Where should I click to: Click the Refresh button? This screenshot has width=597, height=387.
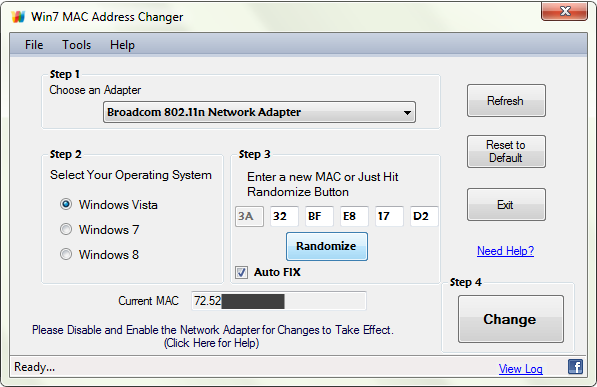click(x=506, y=101)
